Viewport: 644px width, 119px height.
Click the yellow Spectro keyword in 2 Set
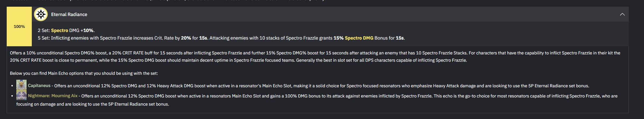pyautogui.click(x=60, y=30)
